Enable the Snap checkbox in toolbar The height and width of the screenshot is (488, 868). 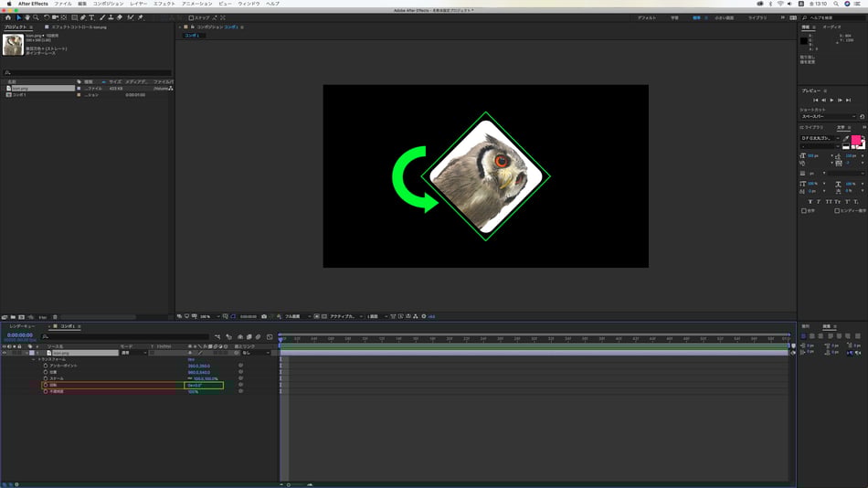191,17
